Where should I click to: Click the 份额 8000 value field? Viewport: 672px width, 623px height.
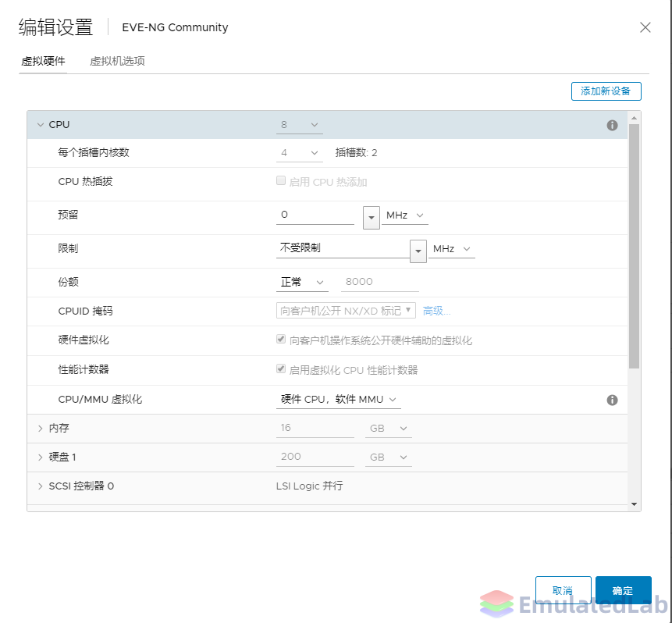tap(380, 282)
